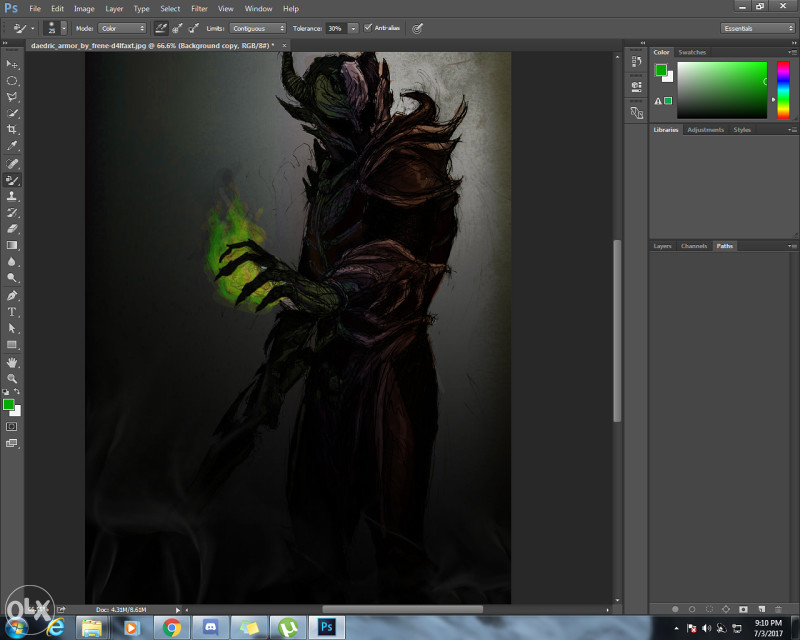Select the Gradient tool
The width and height of the screenshot is (800, 640).
[12, 245]
